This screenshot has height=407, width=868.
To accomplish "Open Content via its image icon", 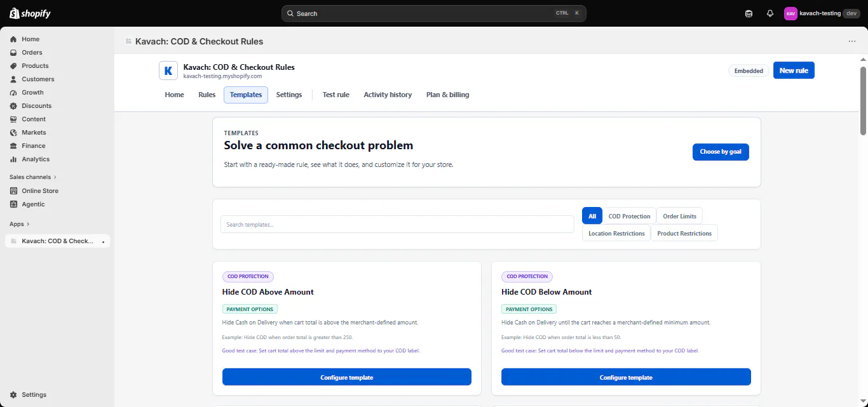I will pos(13,119).
